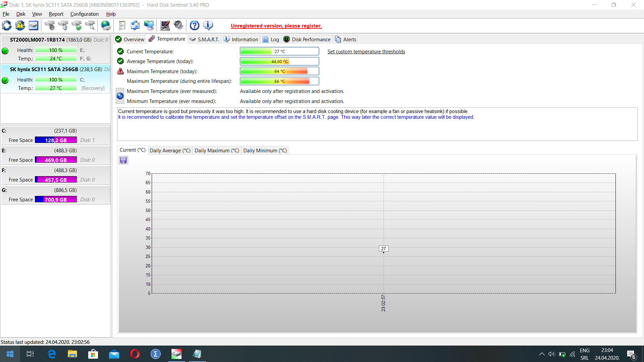Image resolution: width=644 pixels, height=362 pixels.
Task: Switch to the S.M.A.R.T. tab
Action: (204, 39)
